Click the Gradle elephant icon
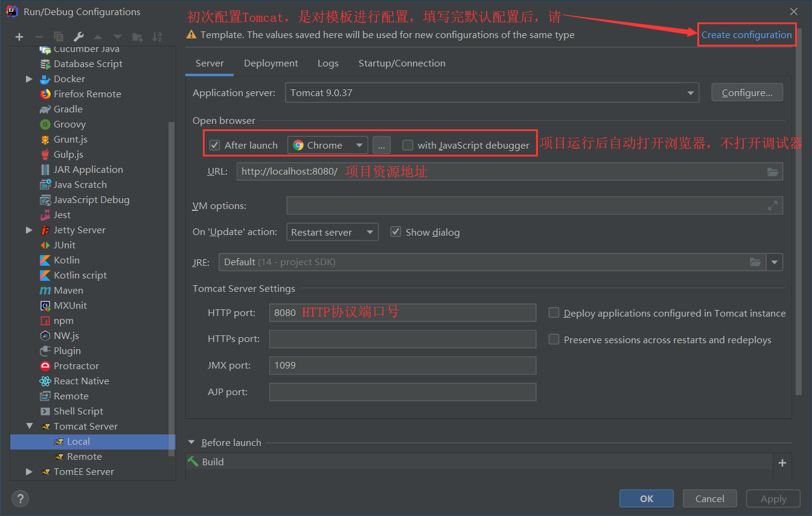Screen dimensions: 812x516 coord(45,109)
